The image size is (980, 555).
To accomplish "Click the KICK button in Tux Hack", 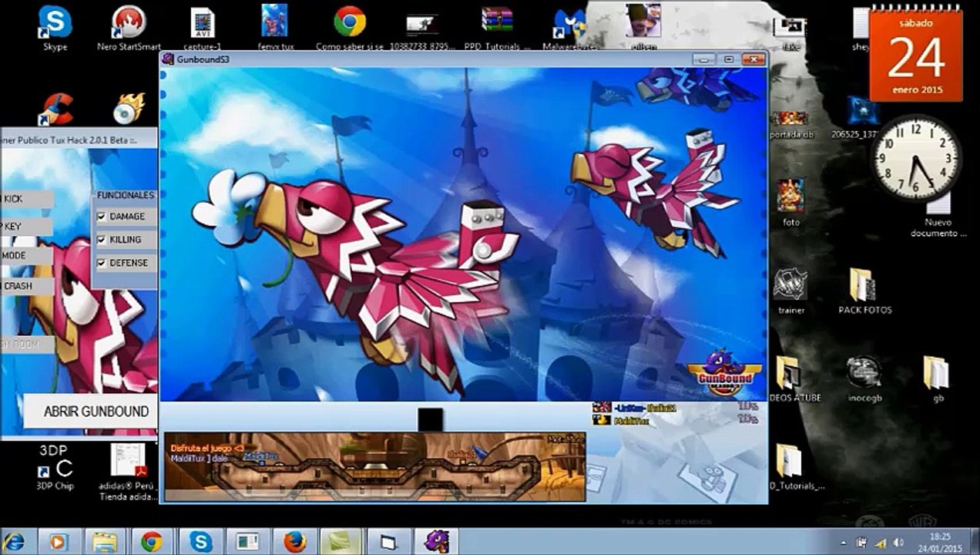I will click(x=26, y=199).
